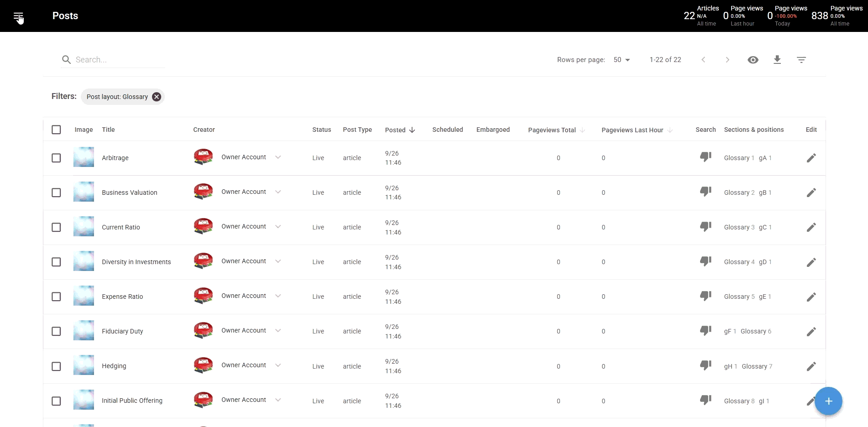Select the Business Valuation row checkbox
This screenshot has width=868, height=427.
click(x=56, y=193)
